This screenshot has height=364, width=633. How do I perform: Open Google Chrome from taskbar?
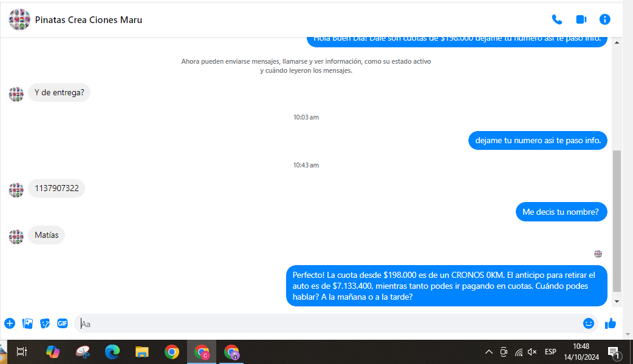click(x=171, y=352)
